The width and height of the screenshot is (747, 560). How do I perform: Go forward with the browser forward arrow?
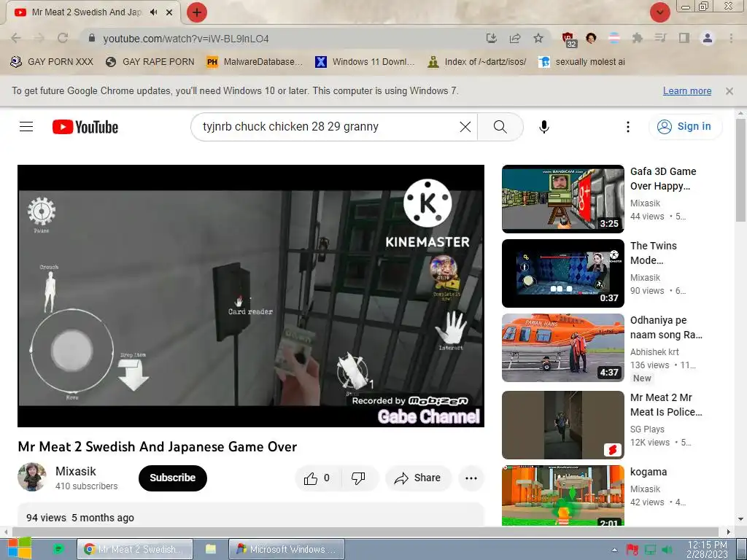(39, 38)
